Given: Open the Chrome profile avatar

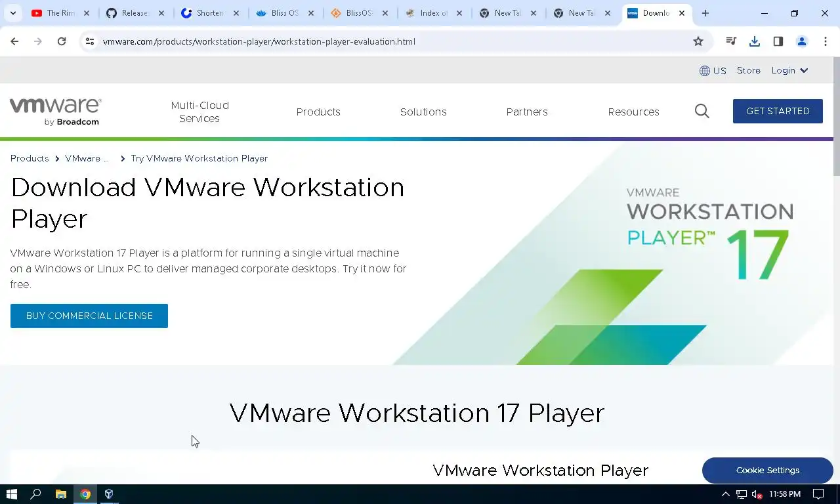Looking at the screenshot, I should point(802,41).
